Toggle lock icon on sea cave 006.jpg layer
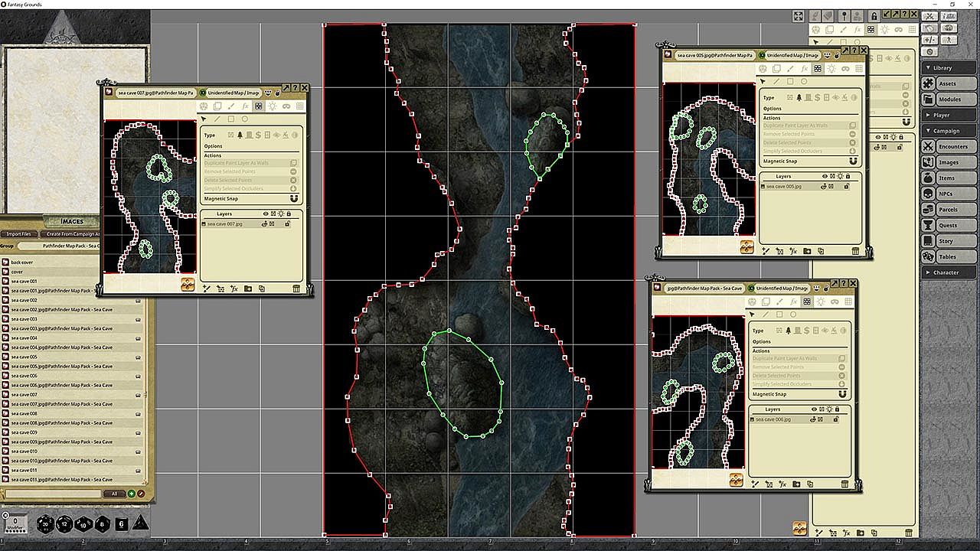 835,419
